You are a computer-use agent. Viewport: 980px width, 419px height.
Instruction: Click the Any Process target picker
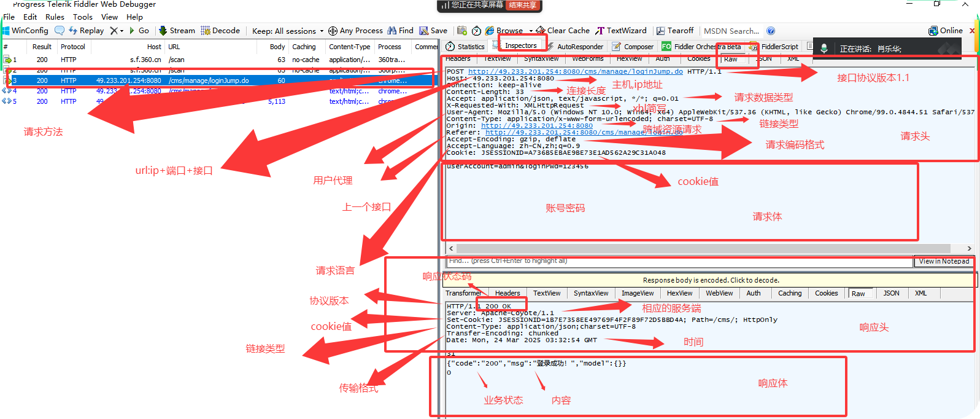coord(355,31)
